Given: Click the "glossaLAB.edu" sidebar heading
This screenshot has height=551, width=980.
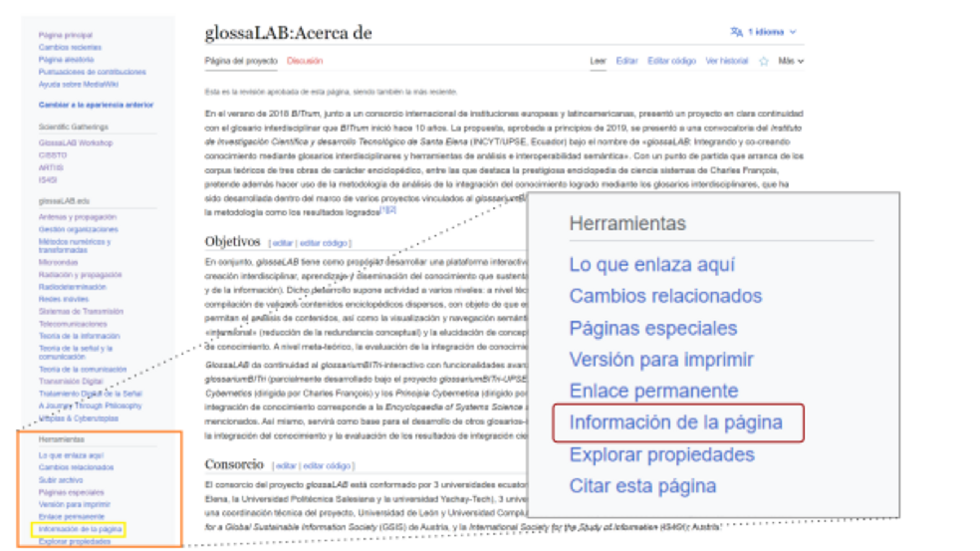Looking at the screenshot, I should pyautogui.click(x=64, y=201).
